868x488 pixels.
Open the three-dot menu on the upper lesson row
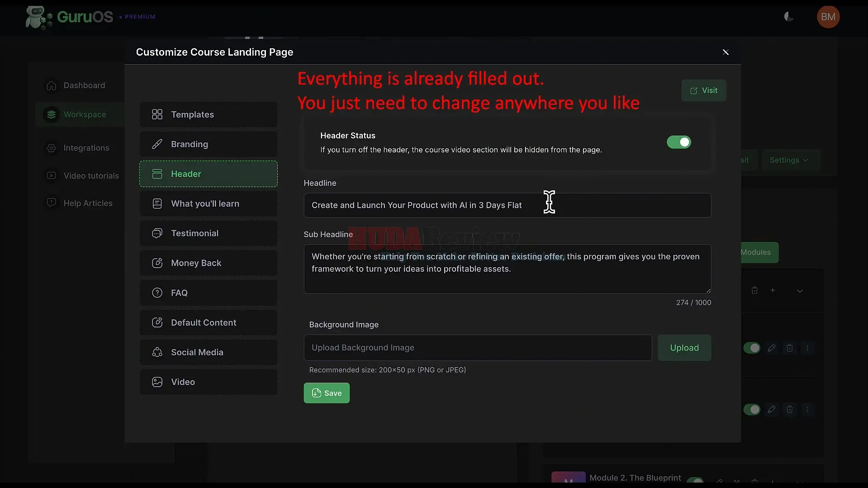coord(807,348)
